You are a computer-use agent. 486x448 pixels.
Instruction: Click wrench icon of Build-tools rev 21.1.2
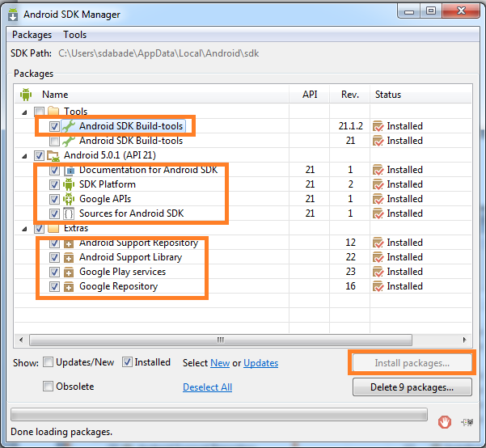69,126
